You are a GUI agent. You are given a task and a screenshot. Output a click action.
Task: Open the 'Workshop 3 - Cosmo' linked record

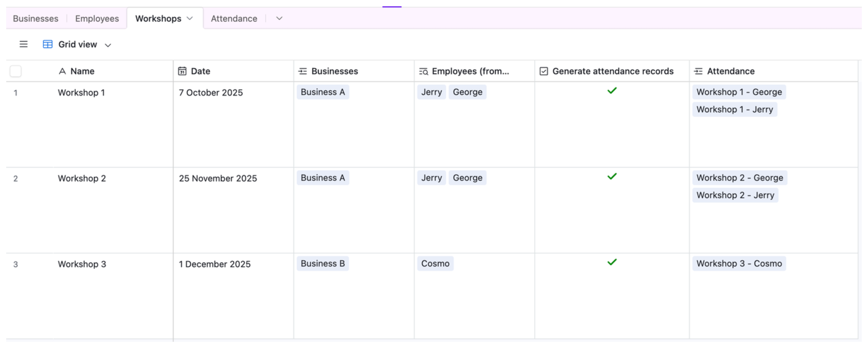point(739,263)
